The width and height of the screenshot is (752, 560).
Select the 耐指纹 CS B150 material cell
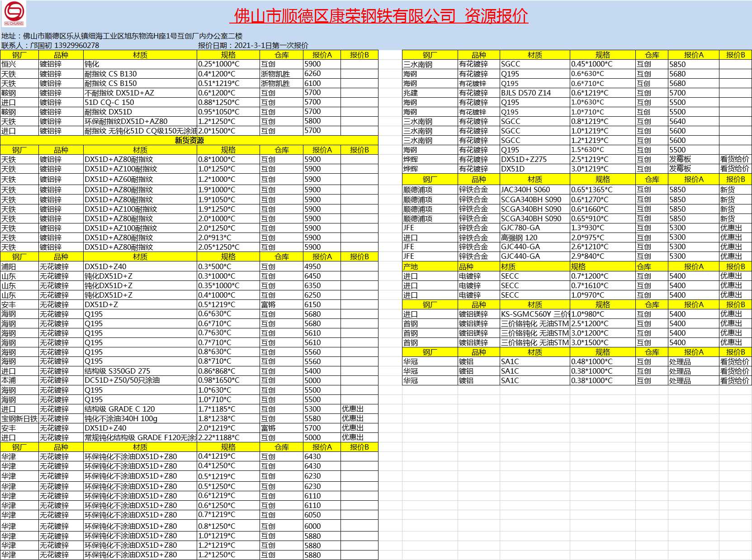(x=140, y=83)
